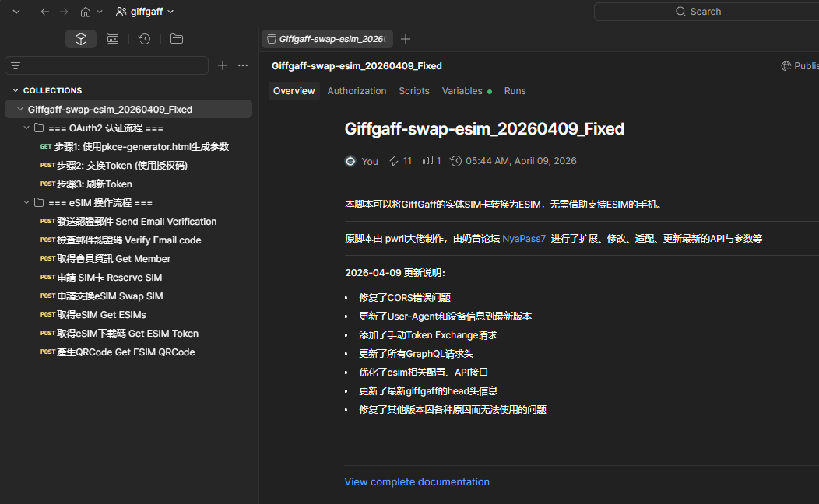Click the breadcrumb collection name
The height and width of the screenshot is (504, 819).
click(357, 66)
